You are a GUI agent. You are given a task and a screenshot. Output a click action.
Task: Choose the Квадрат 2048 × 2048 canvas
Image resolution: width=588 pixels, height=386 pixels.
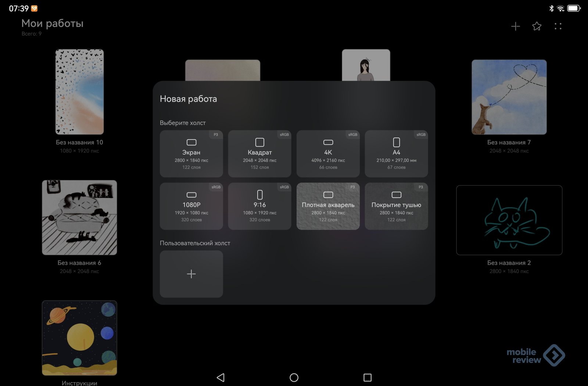(259, 154)
